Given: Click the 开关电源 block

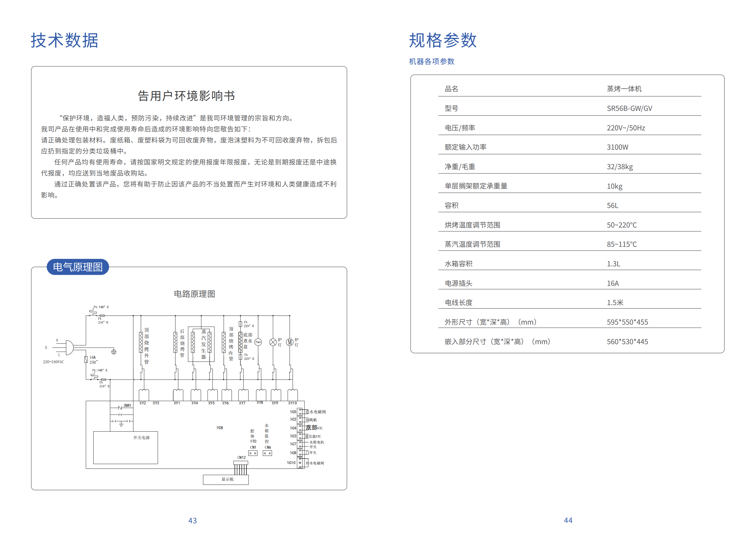Looking at the screenshot, I should (x=125, y=447).
